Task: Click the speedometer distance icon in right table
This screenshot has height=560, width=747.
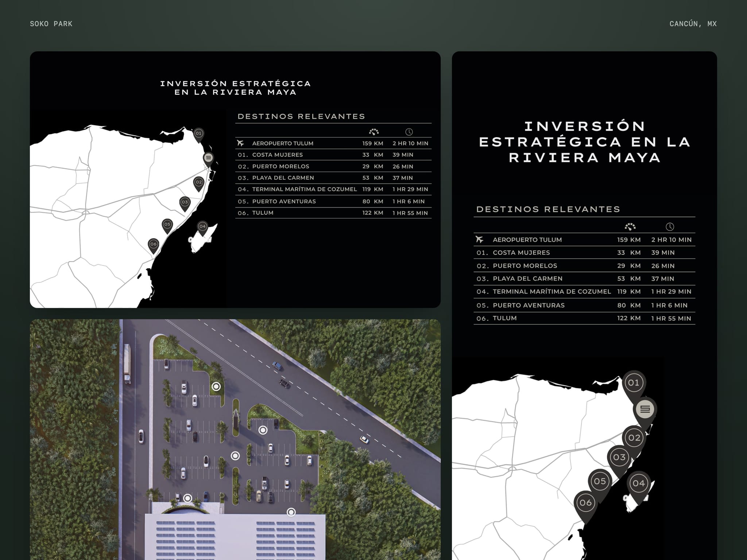Action: coord(630,226)
